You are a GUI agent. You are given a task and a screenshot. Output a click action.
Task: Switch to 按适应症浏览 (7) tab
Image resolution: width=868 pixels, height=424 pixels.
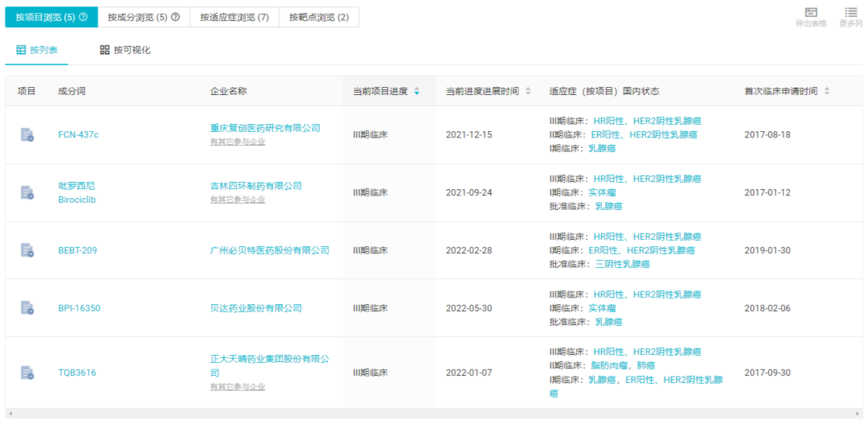tap(235, 17)
